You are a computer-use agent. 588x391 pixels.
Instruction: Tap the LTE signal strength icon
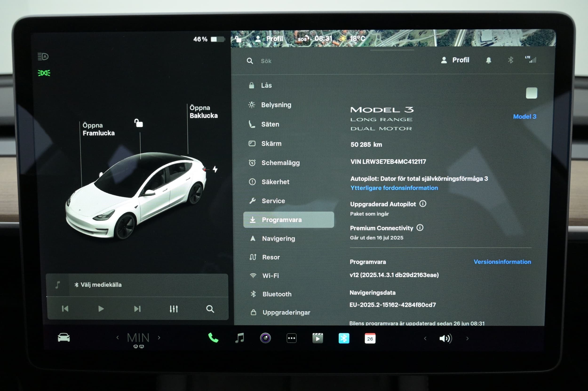tap(530, 59)
